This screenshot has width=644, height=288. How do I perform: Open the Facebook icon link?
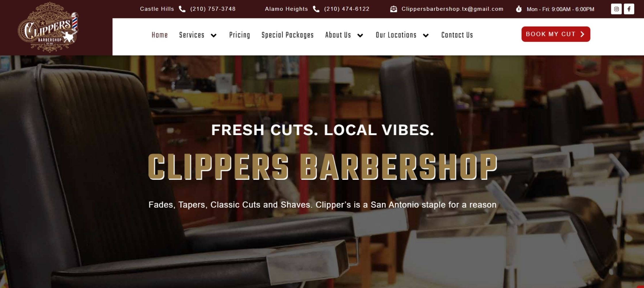click(629, 9)
